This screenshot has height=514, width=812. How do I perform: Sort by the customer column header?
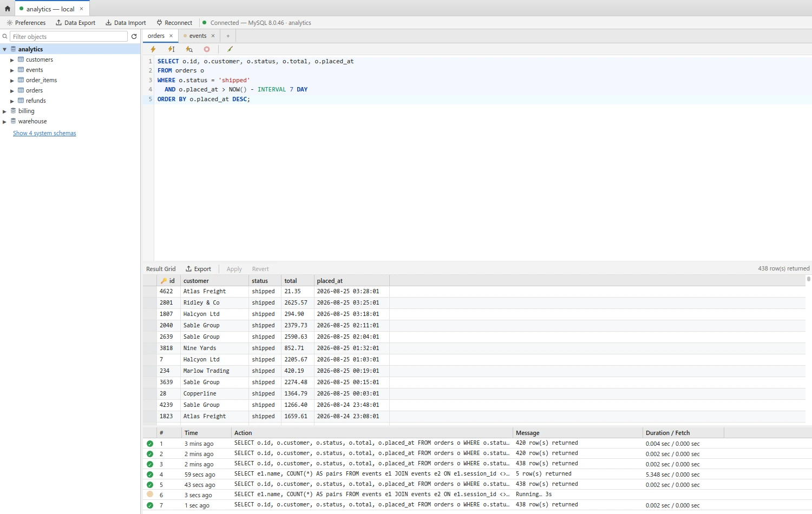click(214, 281)
